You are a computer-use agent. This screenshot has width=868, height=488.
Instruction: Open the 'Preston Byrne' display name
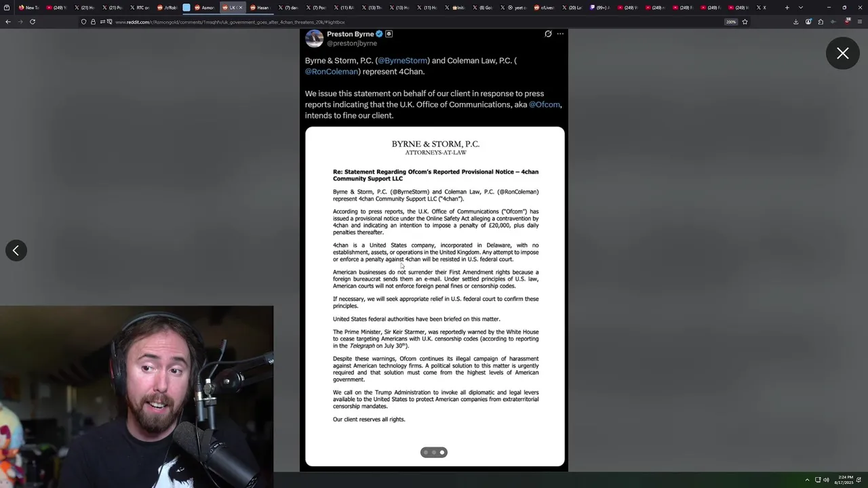tap(350, 34)
